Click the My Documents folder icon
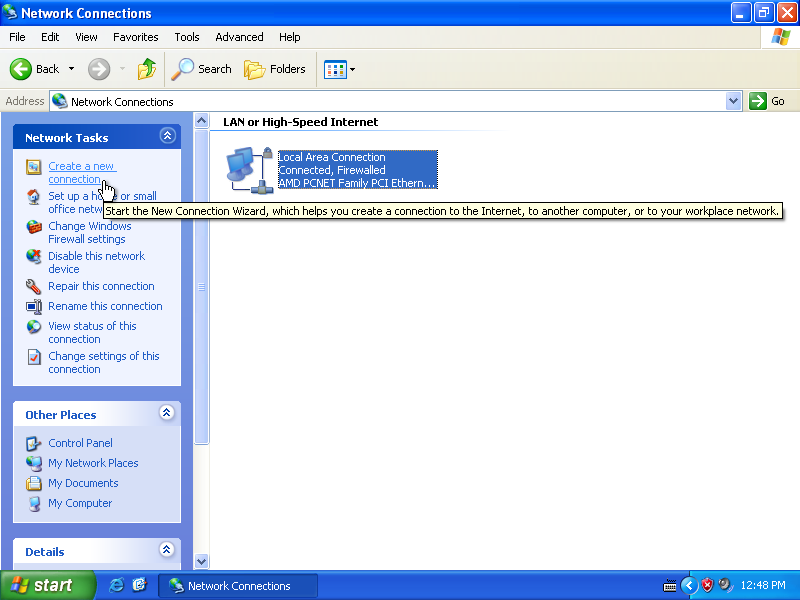Viewport: 800px width, 600px height. tap(34, 483)
